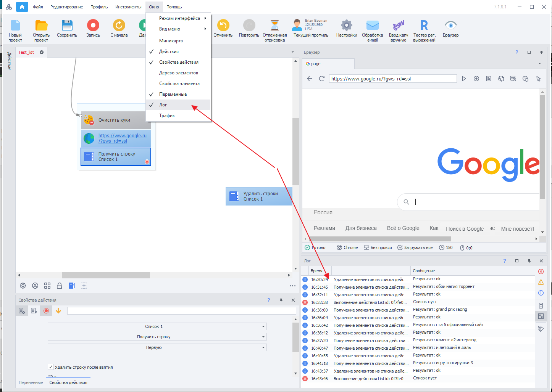Open Текущий профиль profile icon
This screenshot has width=552, height=392.
(297, 25)
